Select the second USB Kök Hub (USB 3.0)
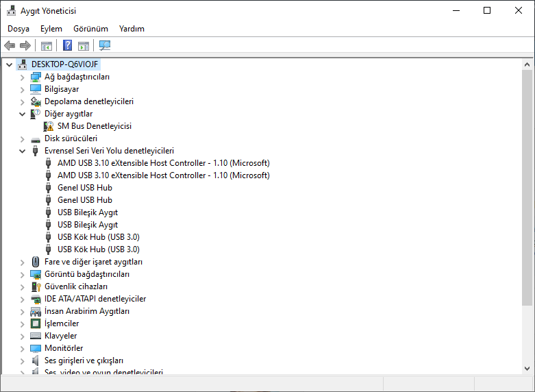 [99, 249]
